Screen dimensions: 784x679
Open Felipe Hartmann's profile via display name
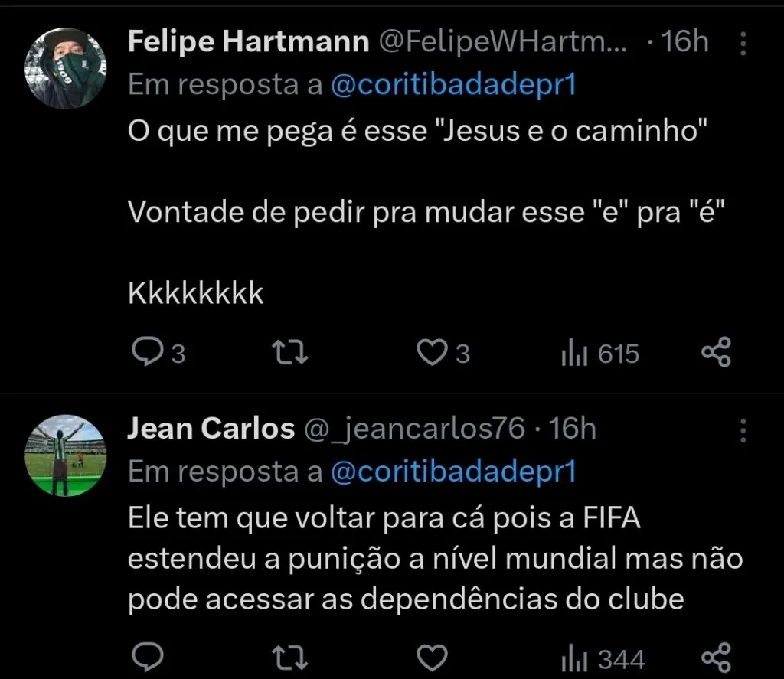[x=248, y=42]
